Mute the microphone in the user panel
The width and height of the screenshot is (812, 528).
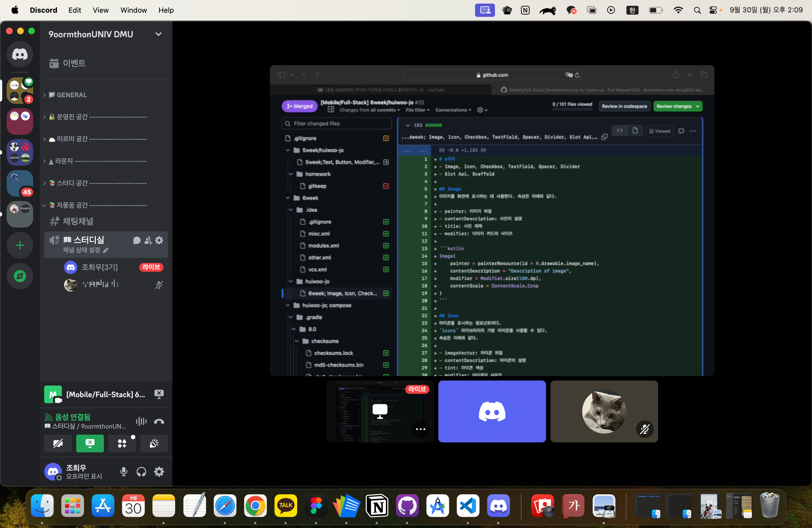(123, 472)
